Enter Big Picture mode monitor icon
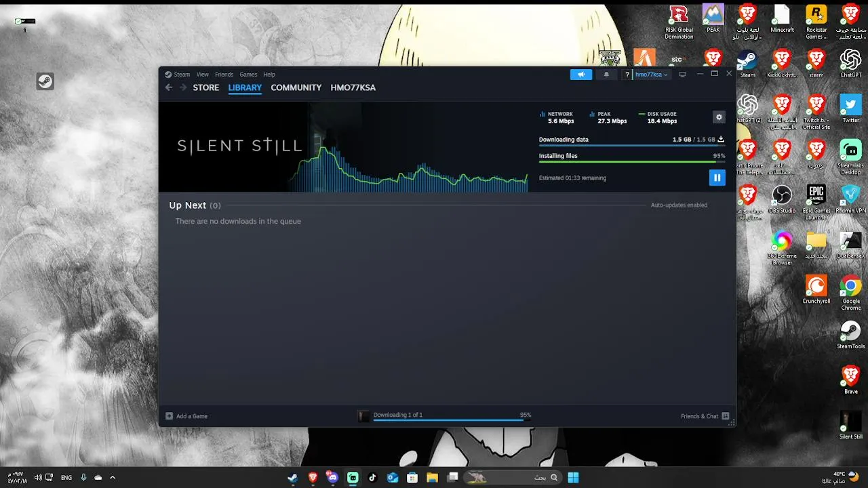Screen dimensions: 868x488 (683, 75)
